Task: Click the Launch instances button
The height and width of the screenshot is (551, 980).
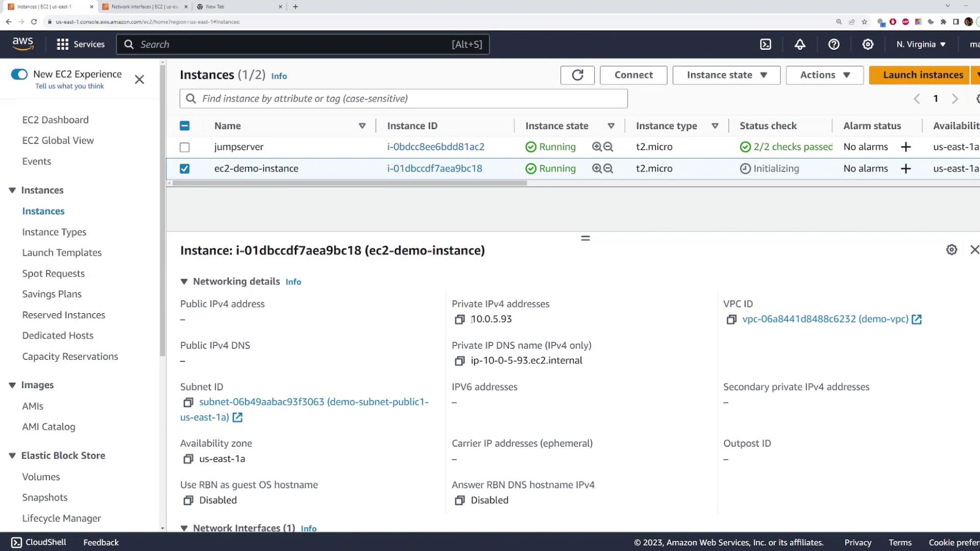Action: 923,75
